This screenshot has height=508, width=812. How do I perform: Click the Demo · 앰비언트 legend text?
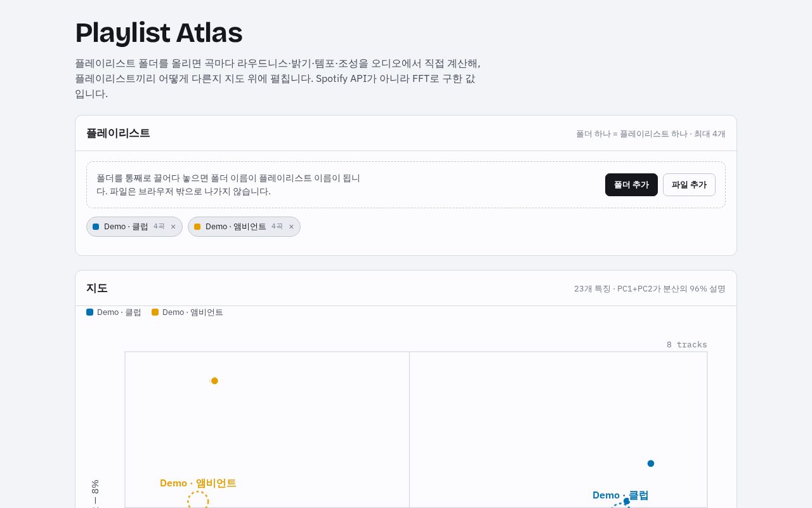point(193,312)
